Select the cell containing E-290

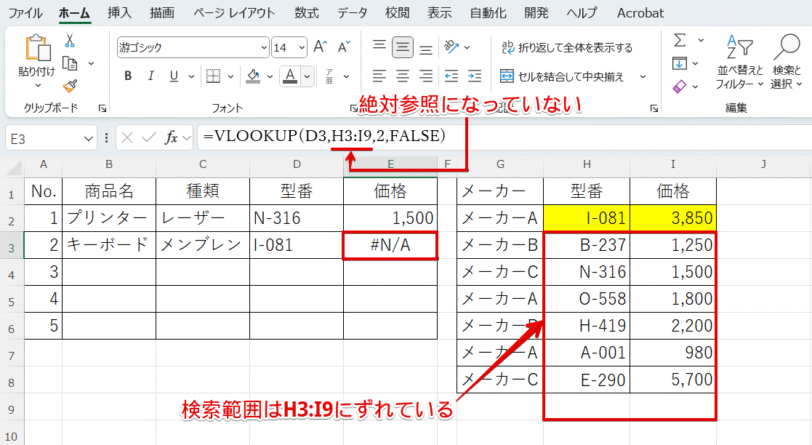tap(587, 380)
